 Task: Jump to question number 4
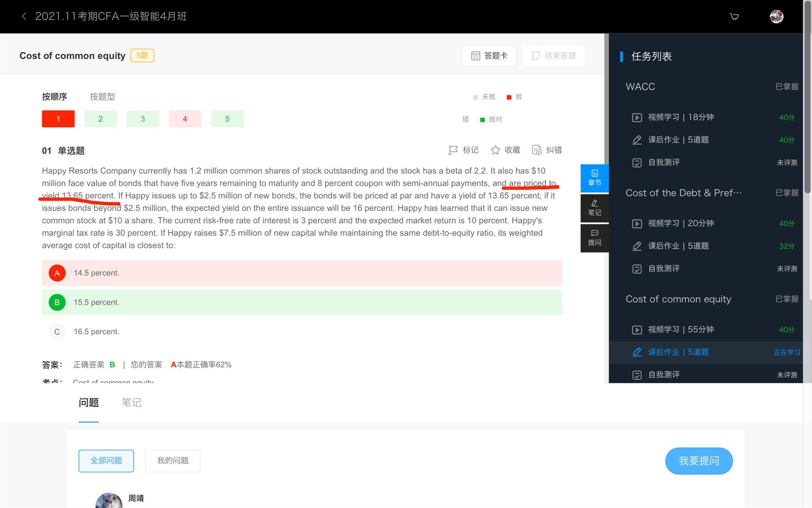[185, 119]
